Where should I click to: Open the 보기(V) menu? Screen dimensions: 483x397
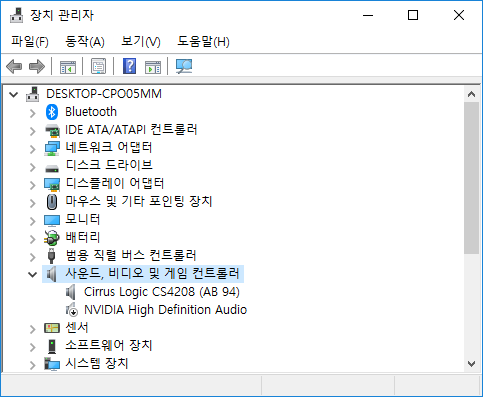141,42
